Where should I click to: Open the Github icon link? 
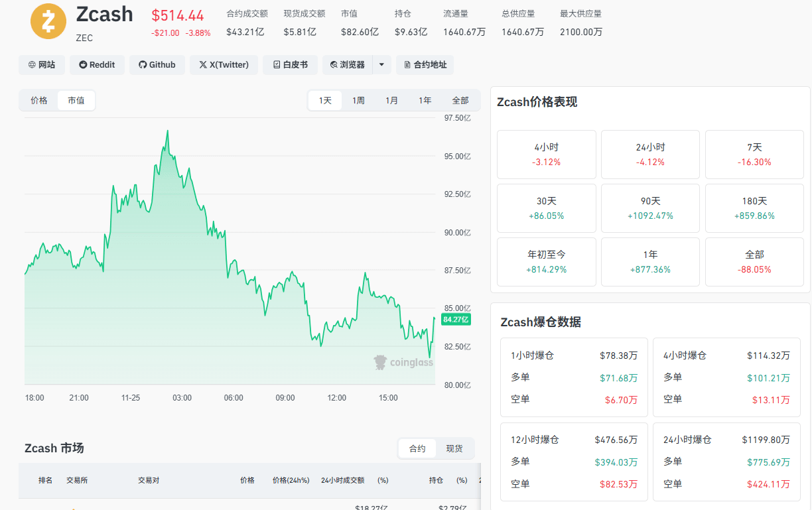[x=157, y=65]
